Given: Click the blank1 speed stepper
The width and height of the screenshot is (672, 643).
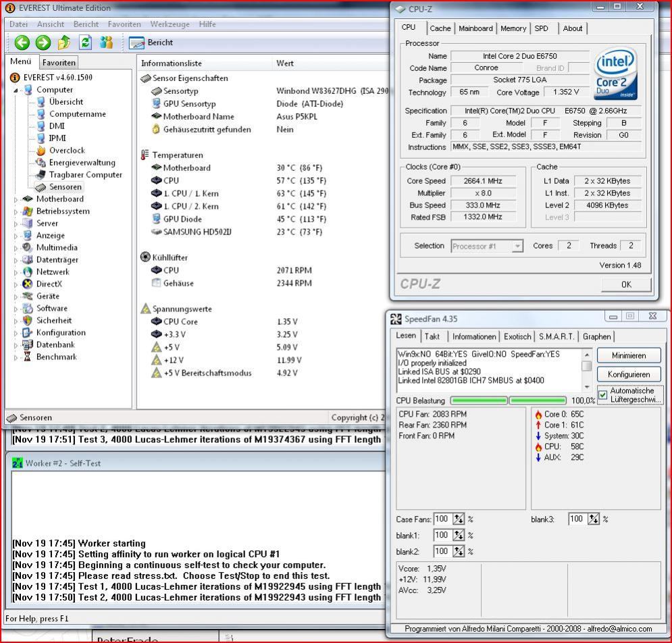Looking at the screenshot, I should [459, 536].
